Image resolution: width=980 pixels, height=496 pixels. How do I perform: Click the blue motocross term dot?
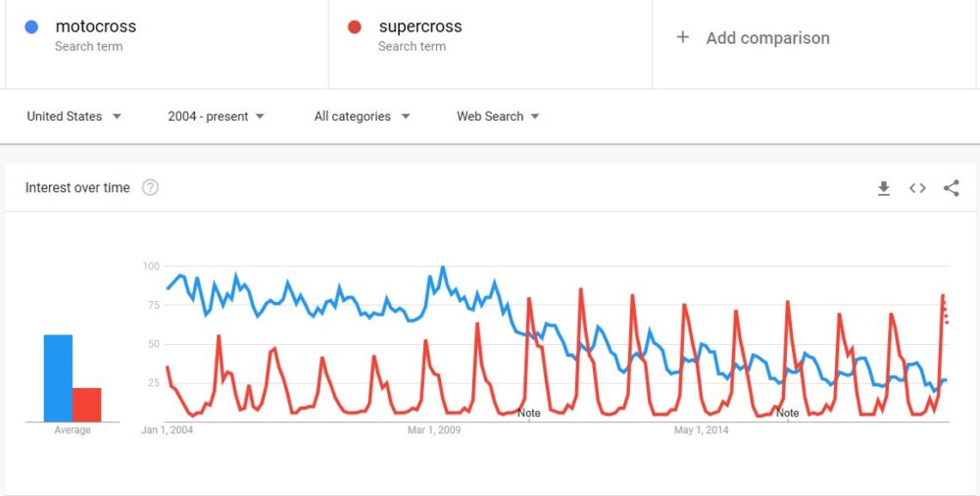click(31, 27)
